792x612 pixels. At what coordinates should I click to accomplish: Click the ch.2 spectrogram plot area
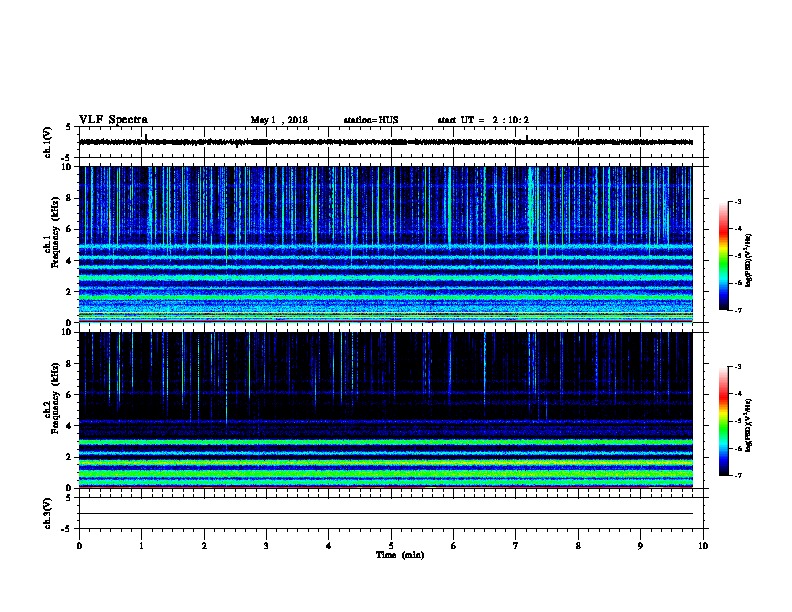click(386, 410)
